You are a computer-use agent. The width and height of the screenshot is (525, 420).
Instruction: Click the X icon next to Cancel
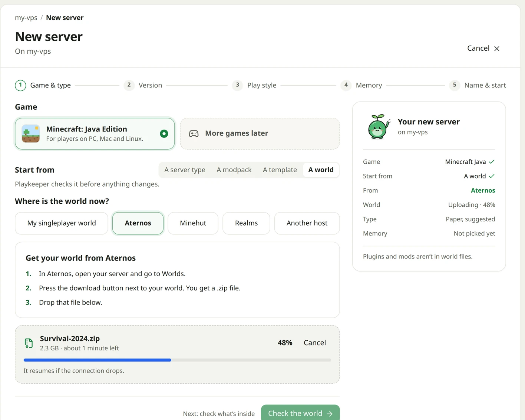(497, 49)
